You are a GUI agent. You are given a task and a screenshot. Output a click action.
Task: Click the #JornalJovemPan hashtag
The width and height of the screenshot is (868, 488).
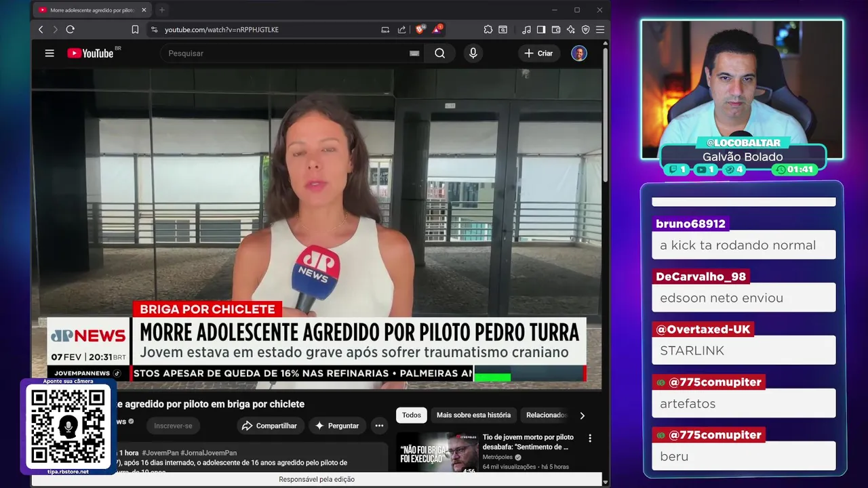point(209,453)
